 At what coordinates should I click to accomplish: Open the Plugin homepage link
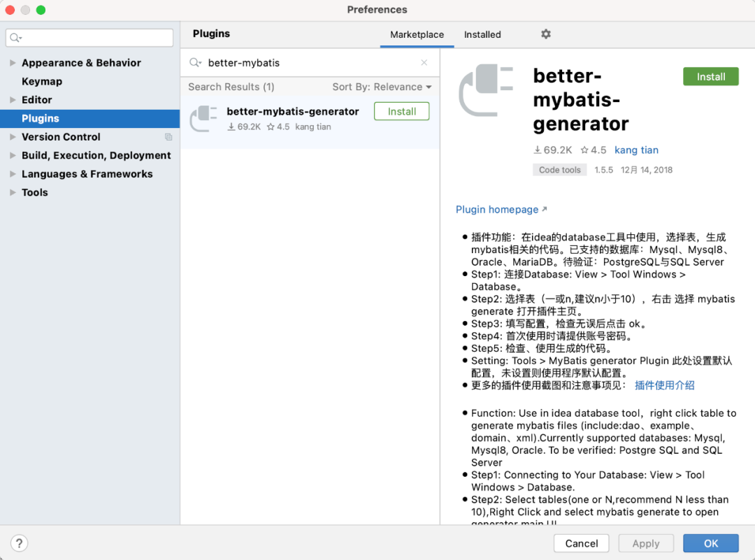(x=497, y=210)
